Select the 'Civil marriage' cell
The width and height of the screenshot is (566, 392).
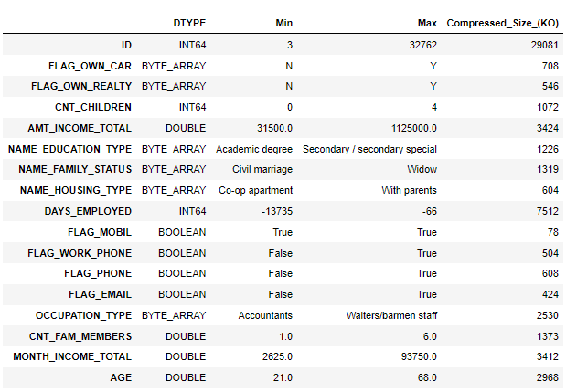(262, 169)
